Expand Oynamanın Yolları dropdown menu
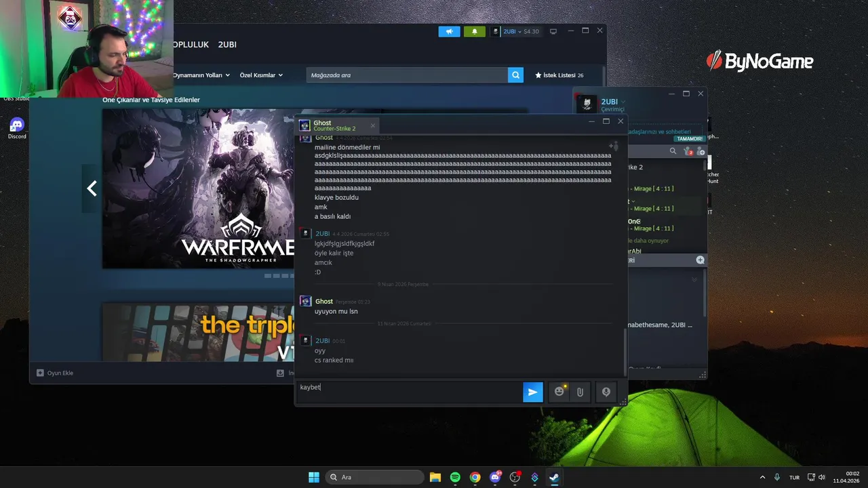The width and height of the screenshot is (868, 488). click(201, 75)
